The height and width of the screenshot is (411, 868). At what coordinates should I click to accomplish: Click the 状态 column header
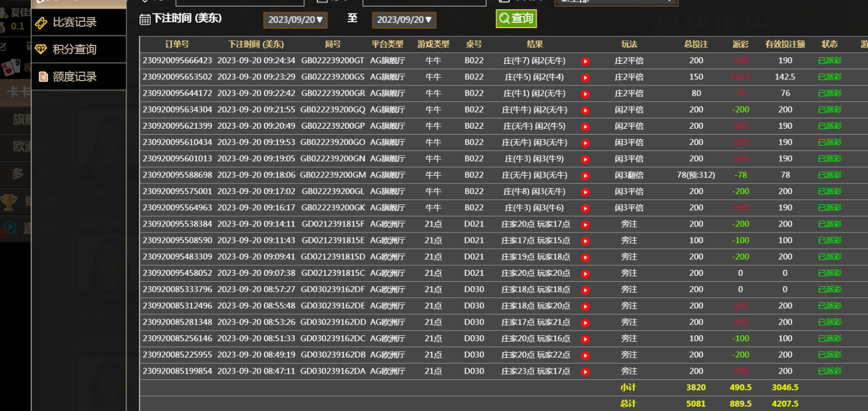[830, 44]
